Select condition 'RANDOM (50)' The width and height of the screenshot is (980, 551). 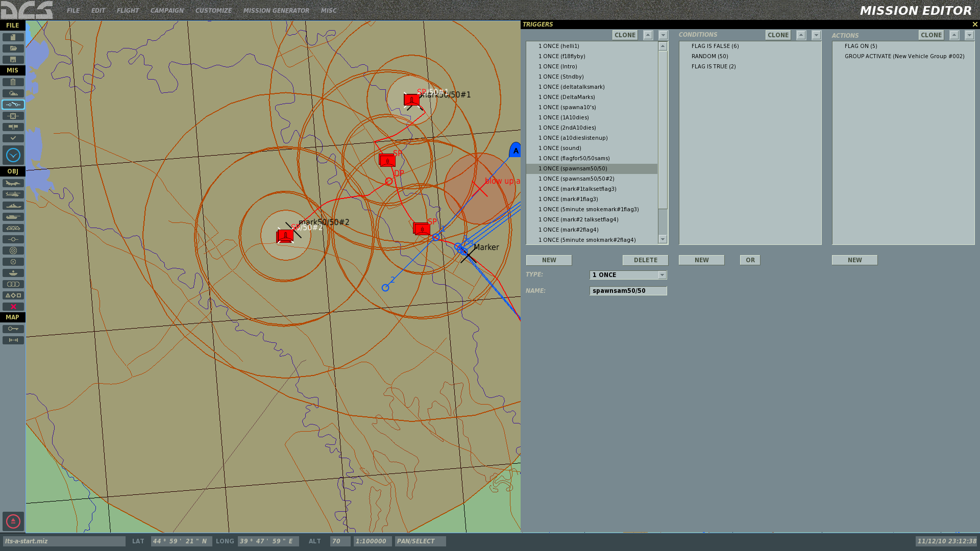[750, 56]
